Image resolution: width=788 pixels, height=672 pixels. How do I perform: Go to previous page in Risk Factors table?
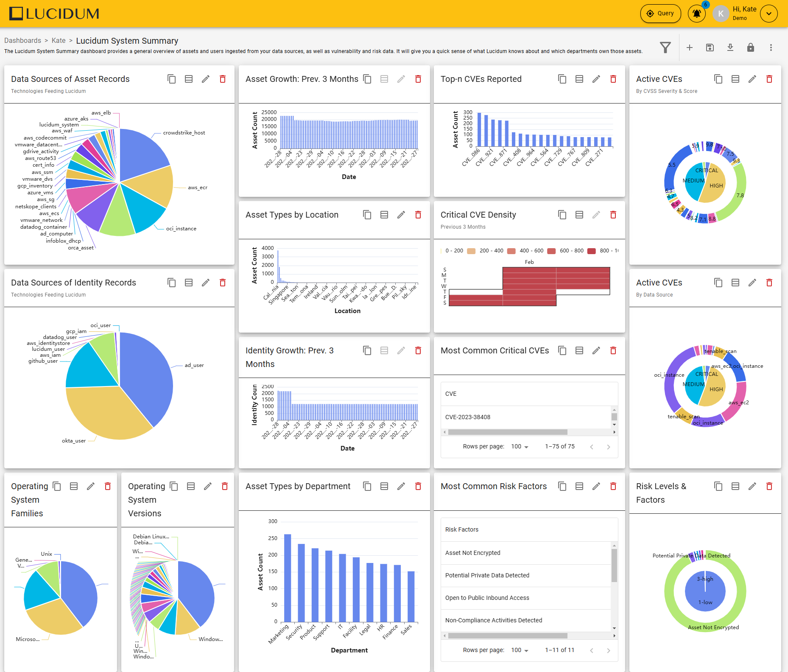pos(592,650)
